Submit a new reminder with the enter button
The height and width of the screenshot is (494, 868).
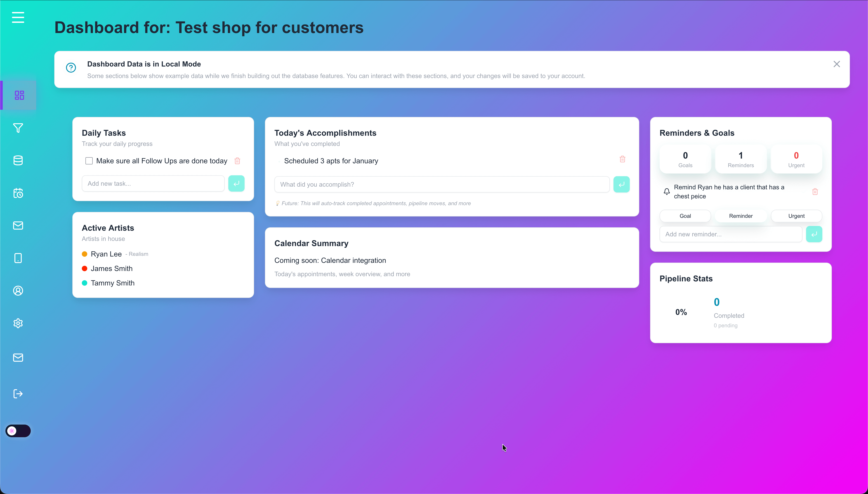point(814,234)
